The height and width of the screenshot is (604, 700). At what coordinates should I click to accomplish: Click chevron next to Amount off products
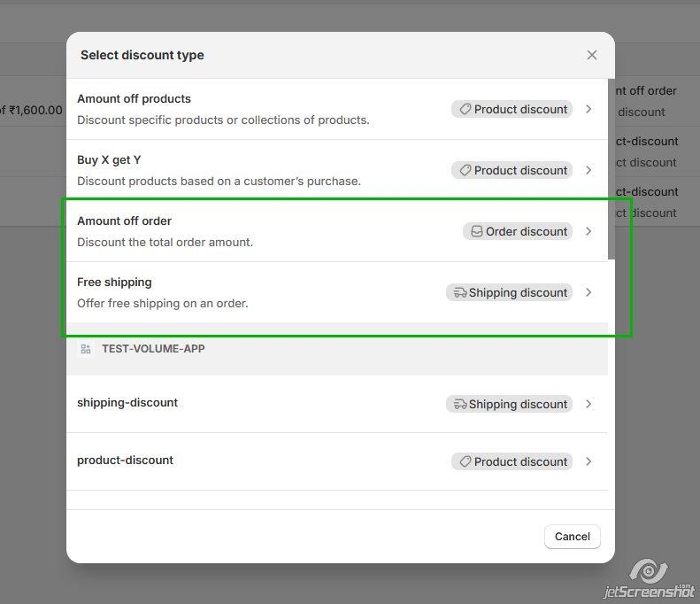pyautogui.click(x=589, y=109)
